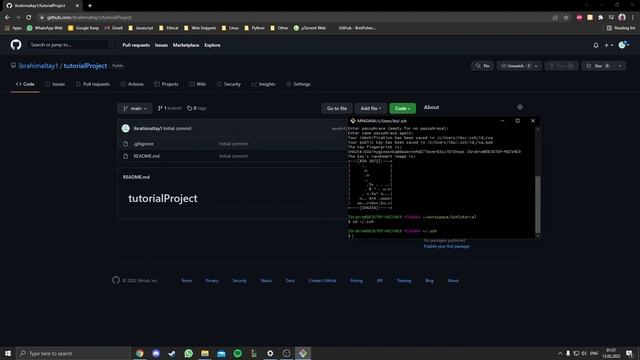Open WhatsApp from the taskbar
The width and height of the screenshot is (640, 360).
[189, 353]
